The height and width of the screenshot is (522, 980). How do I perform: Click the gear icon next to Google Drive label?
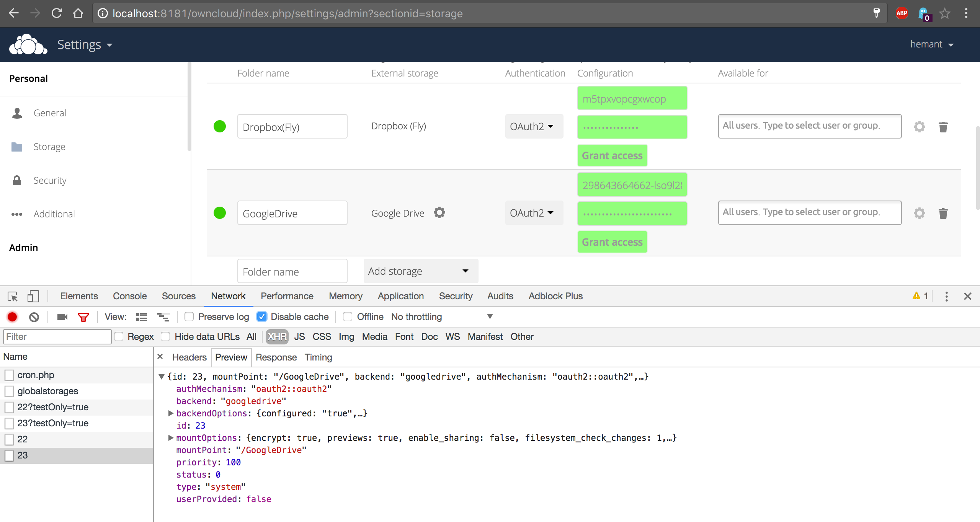[439, 212]
